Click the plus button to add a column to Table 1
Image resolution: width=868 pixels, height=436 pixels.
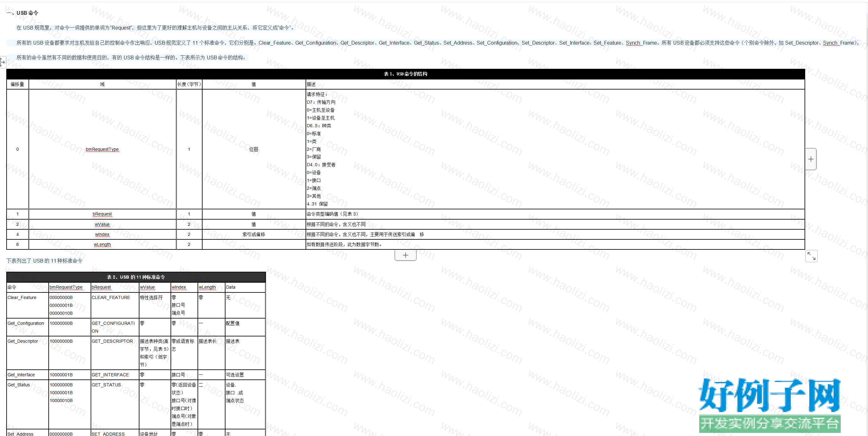811,159
